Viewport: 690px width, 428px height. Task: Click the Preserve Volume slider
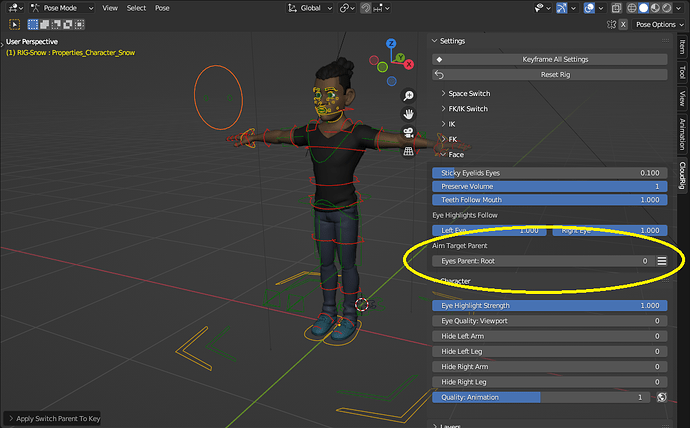550,187
